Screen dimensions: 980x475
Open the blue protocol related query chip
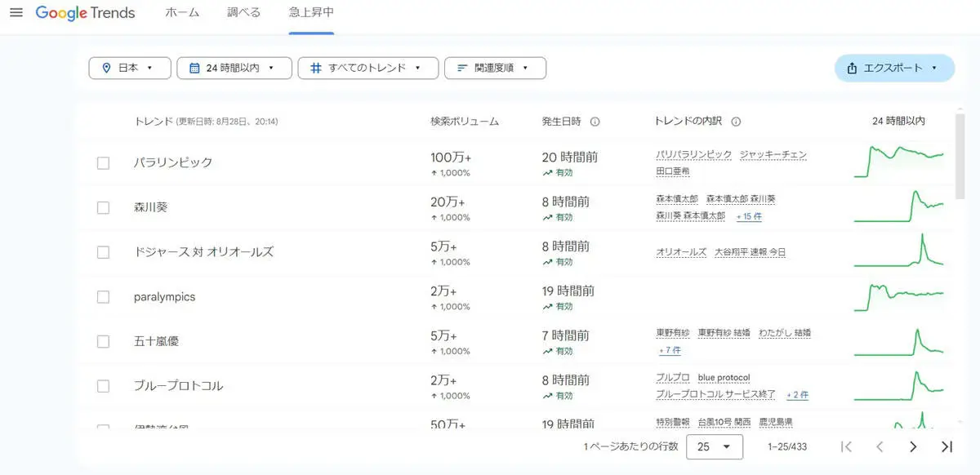click(x=724, y=378)
